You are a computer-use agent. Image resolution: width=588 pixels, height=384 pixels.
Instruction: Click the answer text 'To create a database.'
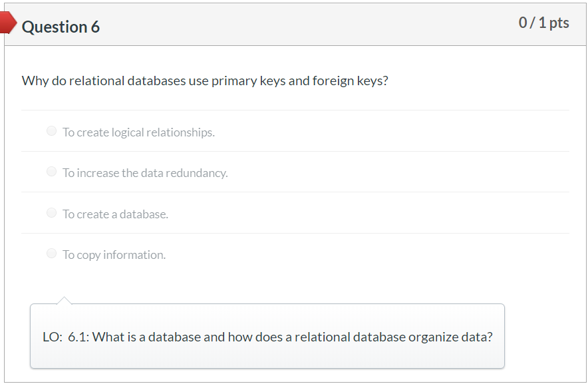(x=115, y=214)
